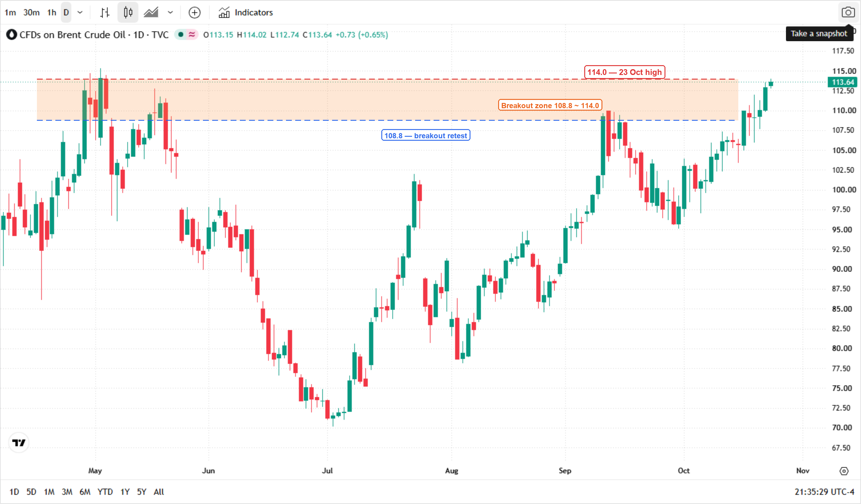
Task: Click the pink data mode indicator icon
Action: point(192,34)
